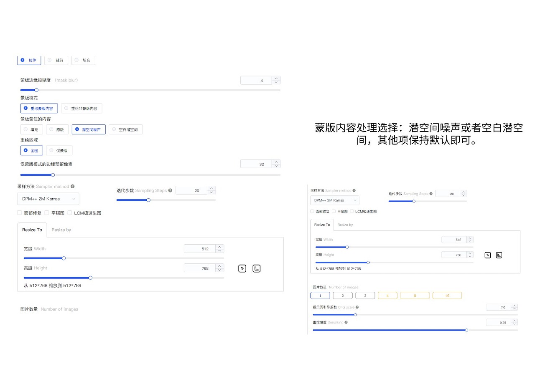Set number of images to 8
This screenshot has height=392, width=535.
coord(415,296)
